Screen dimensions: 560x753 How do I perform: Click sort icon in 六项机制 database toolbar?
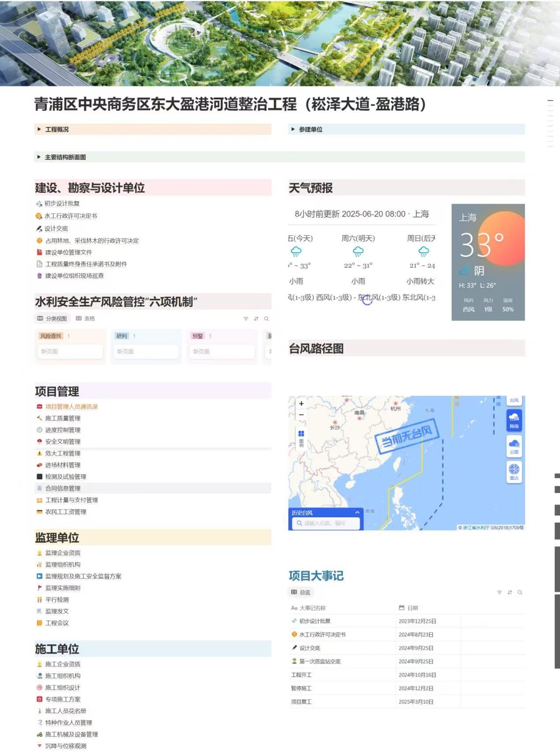click(256, 319)
